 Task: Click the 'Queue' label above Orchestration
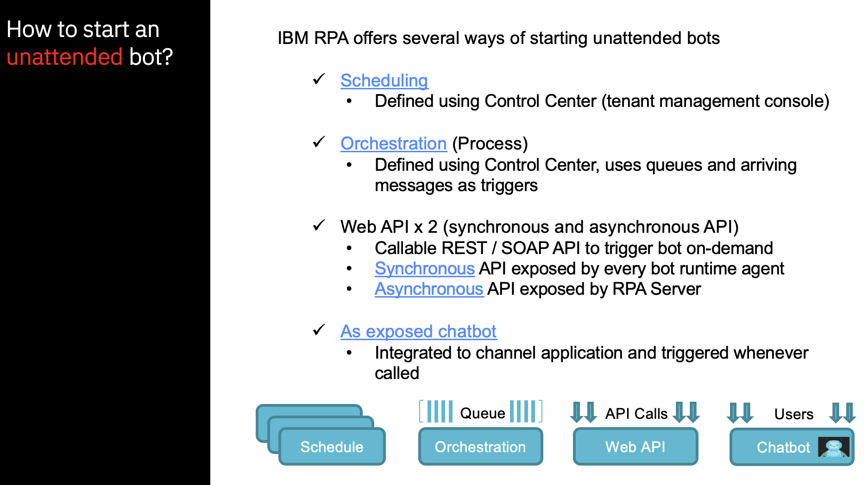point(482,413)
